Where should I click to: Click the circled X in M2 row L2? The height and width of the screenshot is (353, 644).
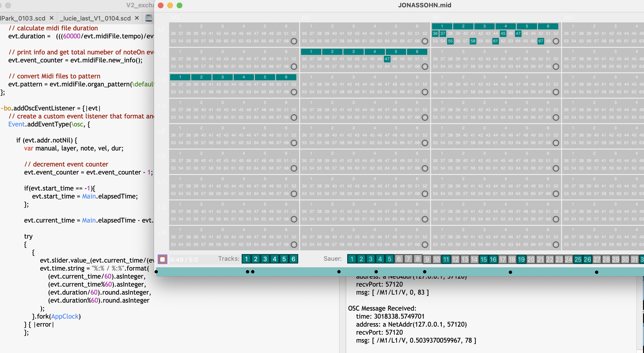point(425,67)
